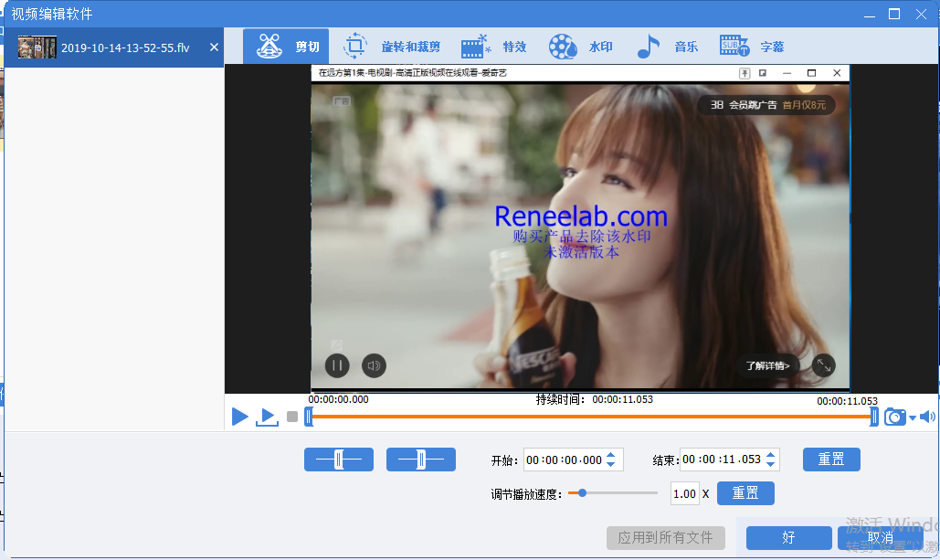Play the video from the start

(239, 416)
